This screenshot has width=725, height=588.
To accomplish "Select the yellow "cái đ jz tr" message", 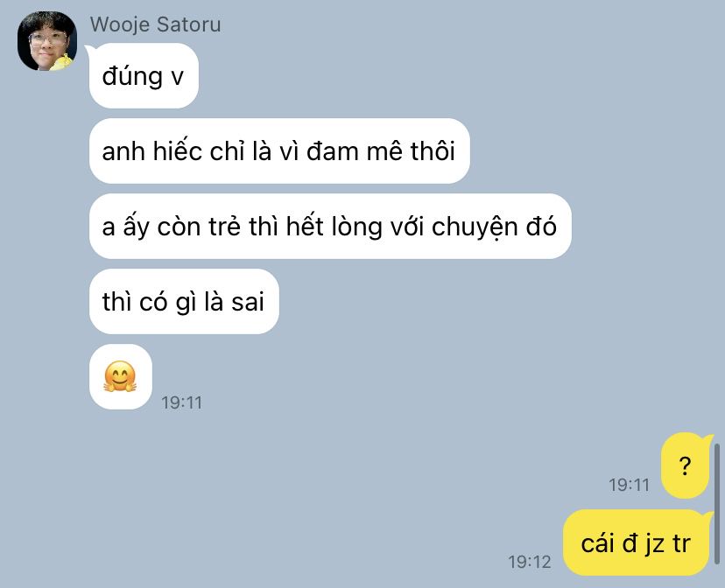I will [637, 542].
